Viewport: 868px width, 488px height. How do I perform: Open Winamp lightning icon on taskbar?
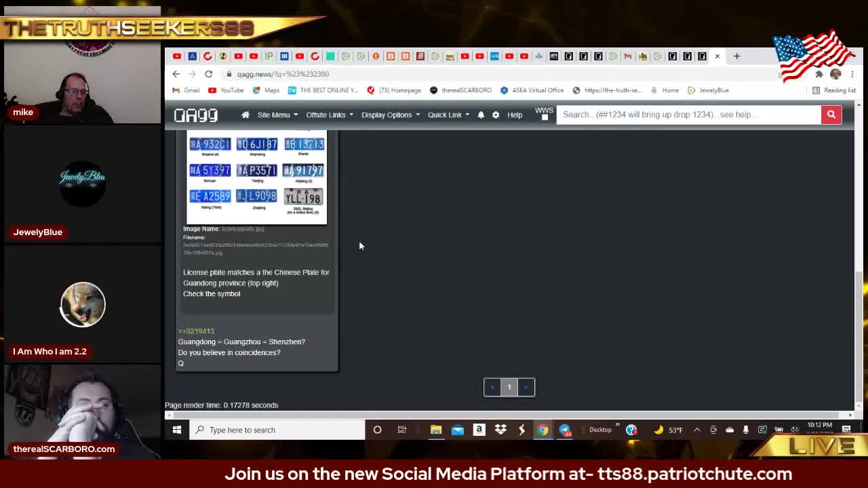(x=521, y=430)
